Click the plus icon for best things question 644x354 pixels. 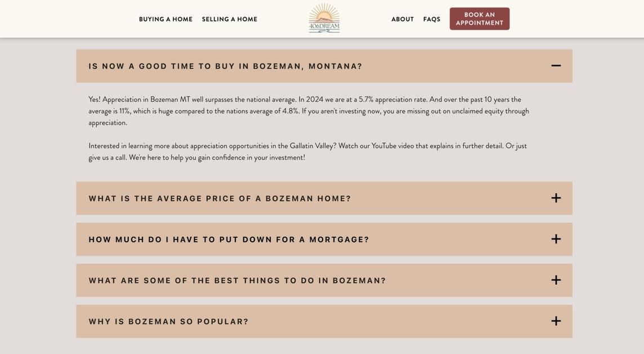pos(556,280)
